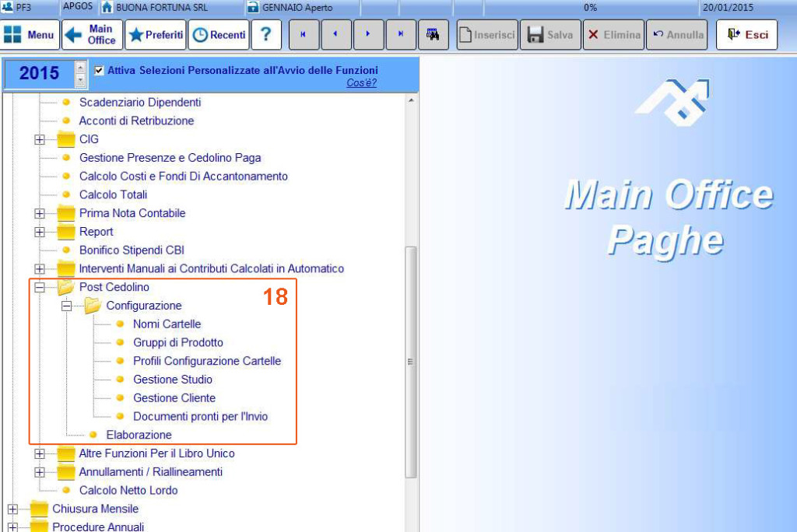Screen dimensions: 797x532
Task: Select Gestione Studio
Action: pos(172,380)
